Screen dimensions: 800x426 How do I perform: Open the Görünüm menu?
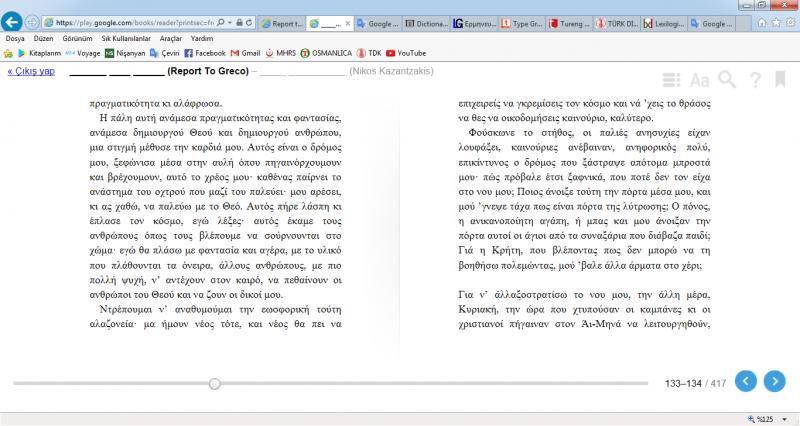pyautogui.click(x=78, y=38)
